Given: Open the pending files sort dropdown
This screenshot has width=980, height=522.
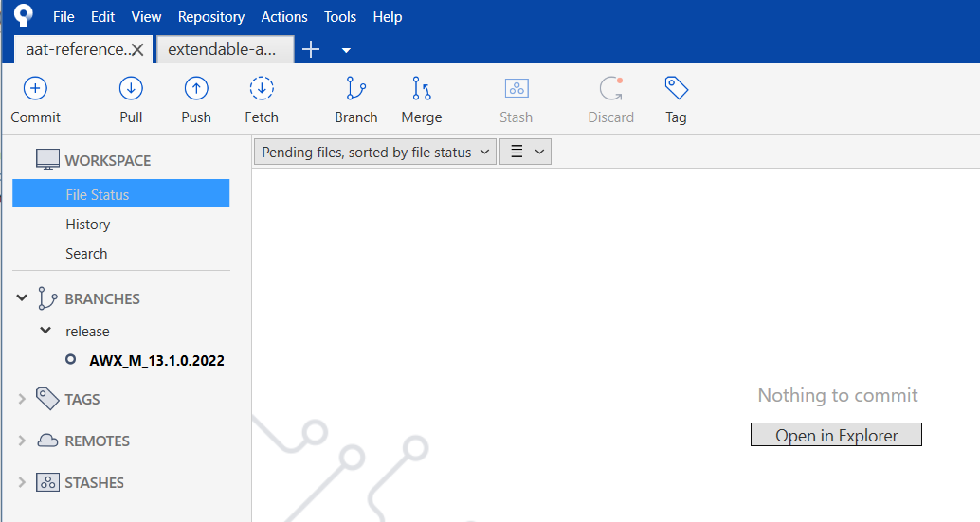Looking at the screenshot, I should [x=375, y=152].
